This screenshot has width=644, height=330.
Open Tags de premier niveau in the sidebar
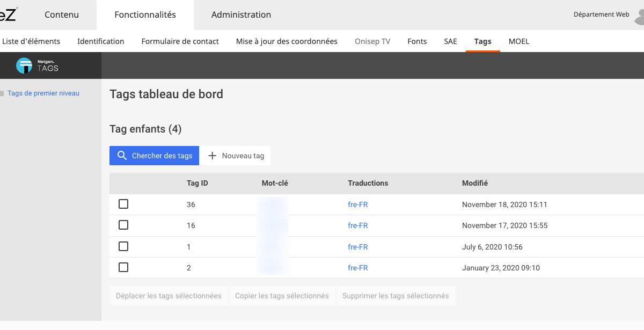point(43,93)
